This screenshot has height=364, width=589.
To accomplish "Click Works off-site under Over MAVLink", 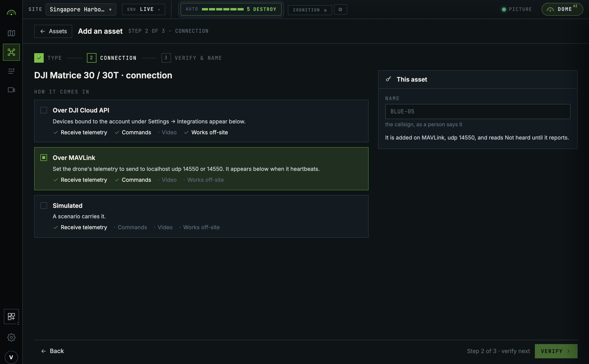I will [204, 180].
